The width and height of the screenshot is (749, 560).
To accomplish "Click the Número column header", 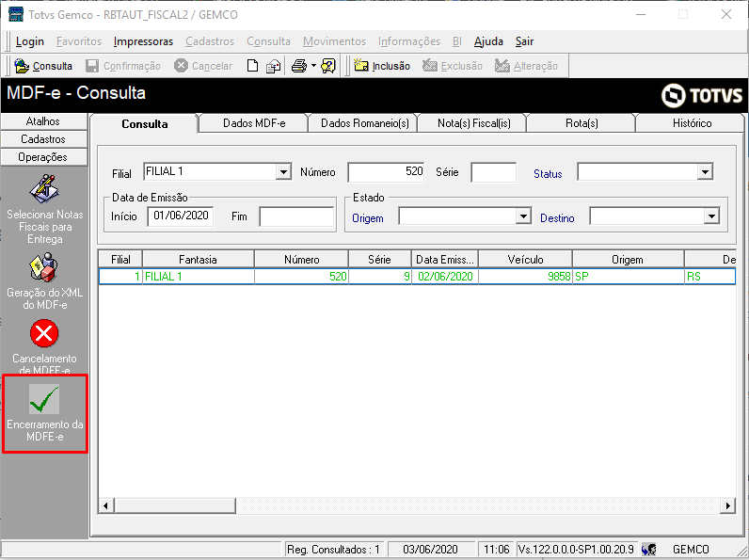I will 301,260.
